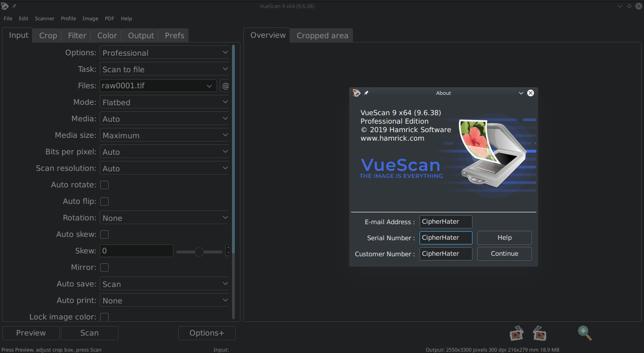The image size is (644, 353).
Task: Click the pin icon in About dialog
Action: [x=366, y=93]
